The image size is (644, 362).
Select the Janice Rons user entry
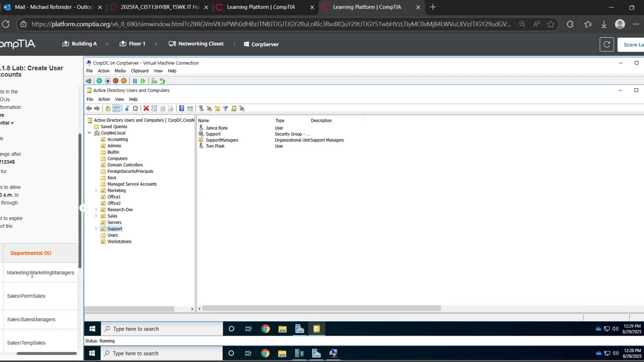pyautogui.click(x=216, y=128)
